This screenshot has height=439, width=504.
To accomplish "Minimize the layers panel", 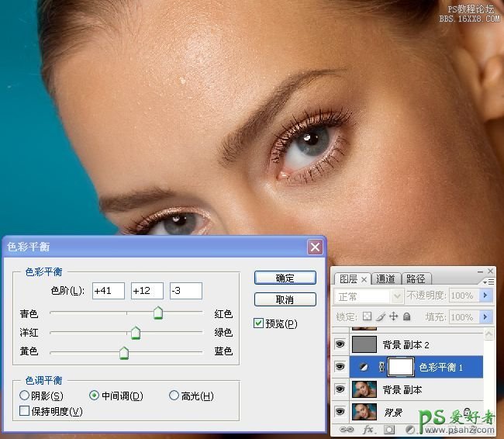I will [480, 271].
